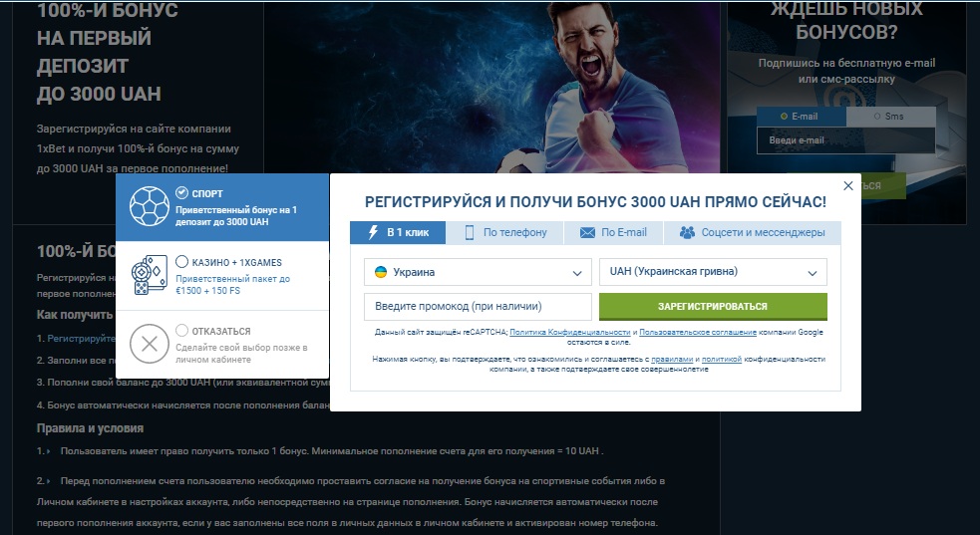Click the envelope E-mail icon
980x535 pixels.
click(x=587, y=232)
